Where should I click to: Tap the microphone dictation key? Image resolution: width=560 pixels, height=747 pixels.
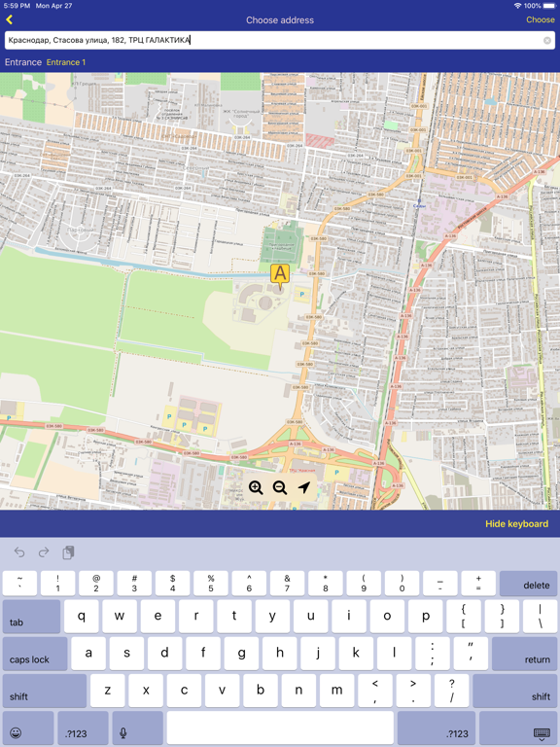point(138,728)
